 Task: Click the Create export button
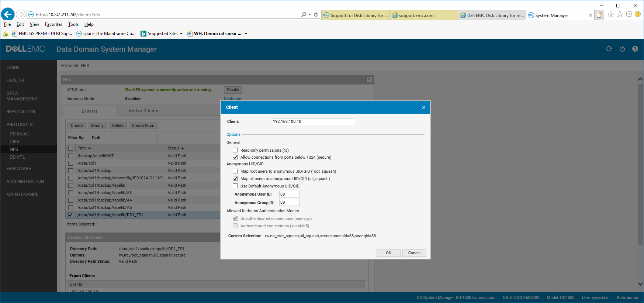(77, 125)
